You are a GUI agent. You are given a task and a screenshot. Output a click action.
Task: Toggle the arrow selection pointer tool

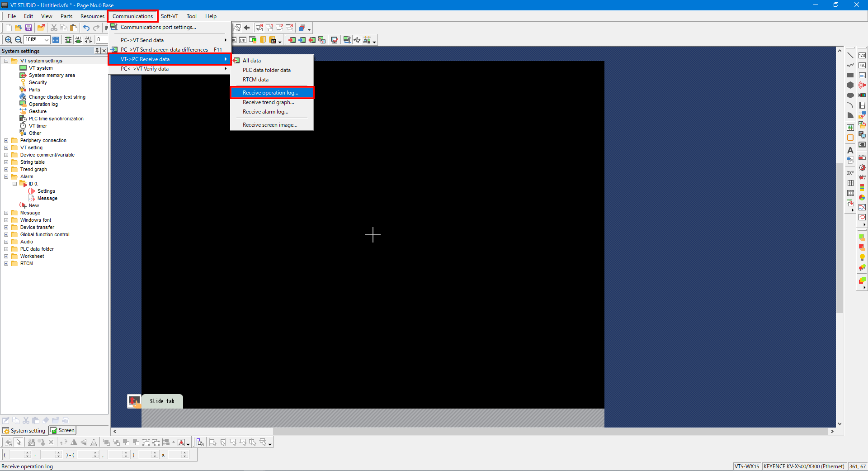point(19,442)
